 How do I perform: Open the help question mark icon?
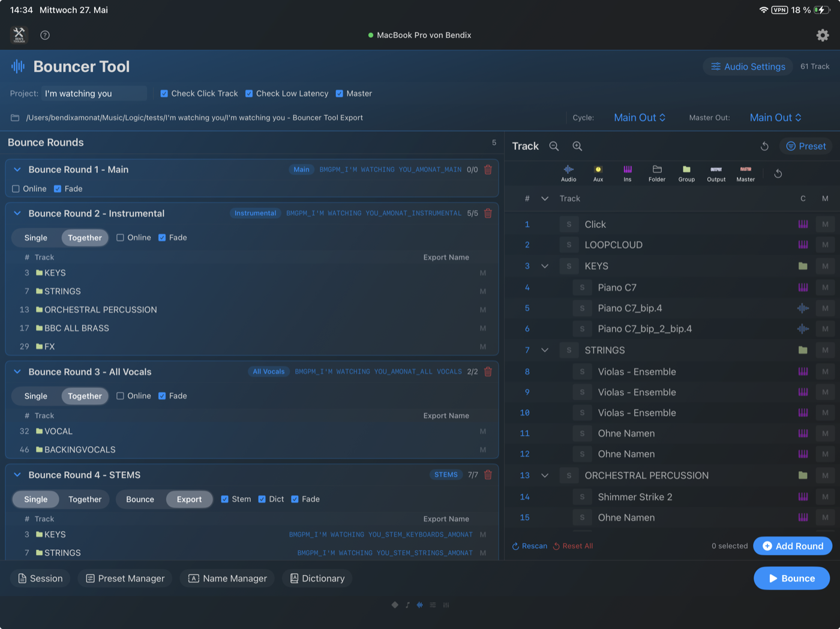[45, 35]
